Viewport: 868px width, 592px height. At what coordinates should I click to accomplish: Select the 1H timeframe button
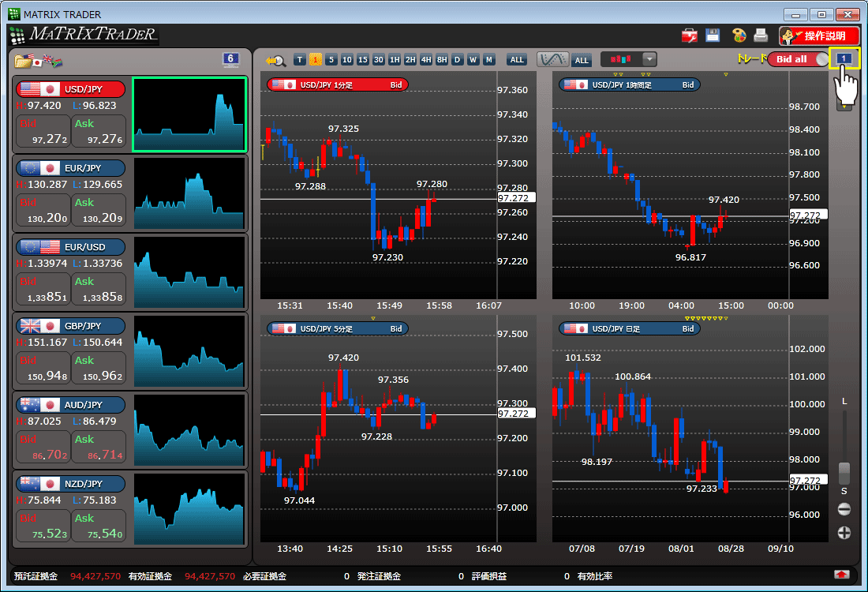[394, 60]
